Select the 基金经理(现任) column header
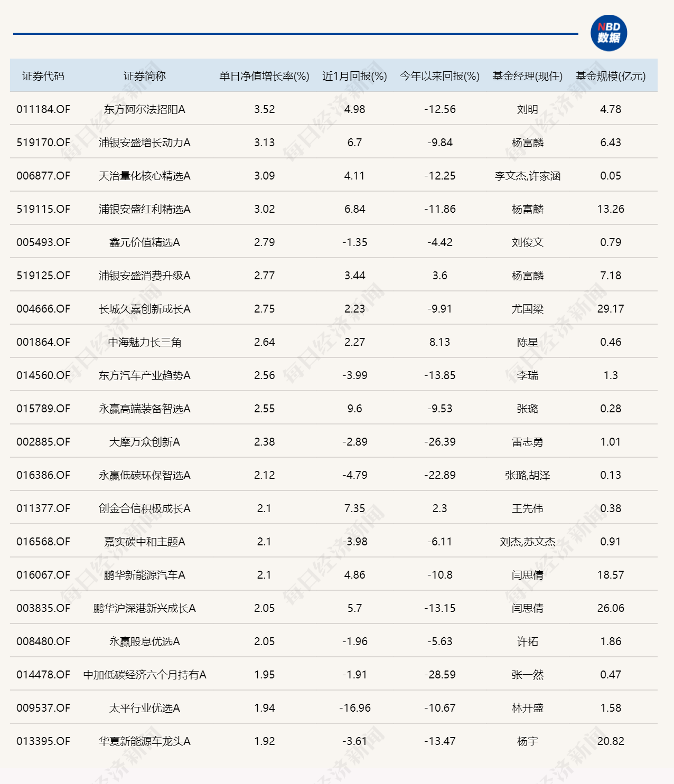This screenshot has width=674, height=784. pyautogui.click(x=527, y=76)
